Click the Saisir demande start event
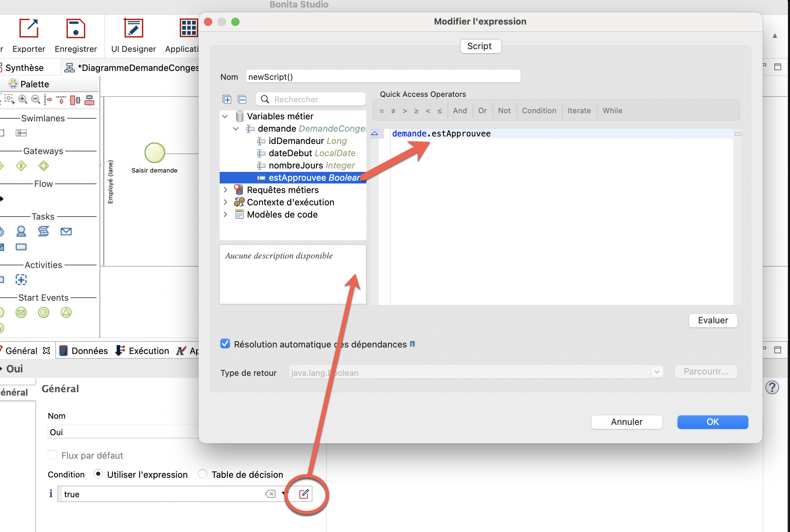The width and height of the screenshot is (790, 532). (x=155, y=152)
